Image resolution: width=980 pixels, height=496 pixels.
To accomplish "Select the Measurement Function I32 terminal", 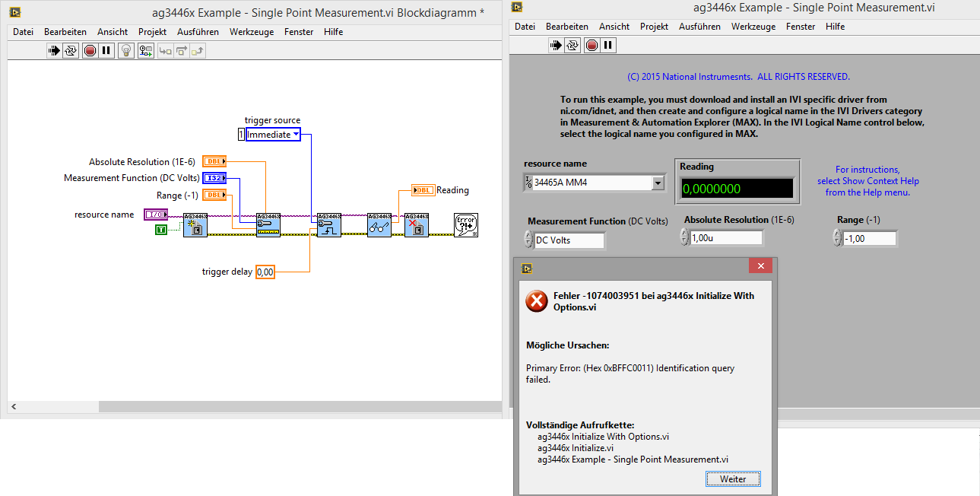I will click(214, 178).
